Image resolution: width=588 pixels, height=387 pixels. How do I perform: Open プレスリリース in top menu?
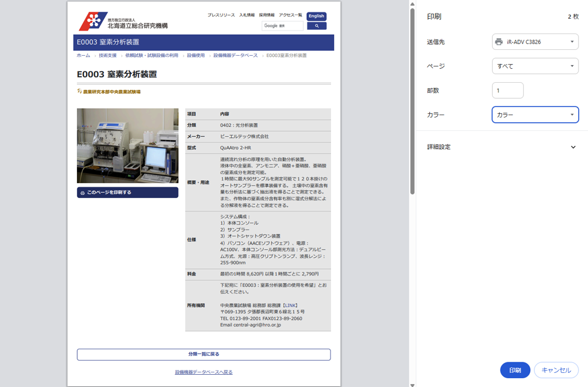(x=221, y=15)
